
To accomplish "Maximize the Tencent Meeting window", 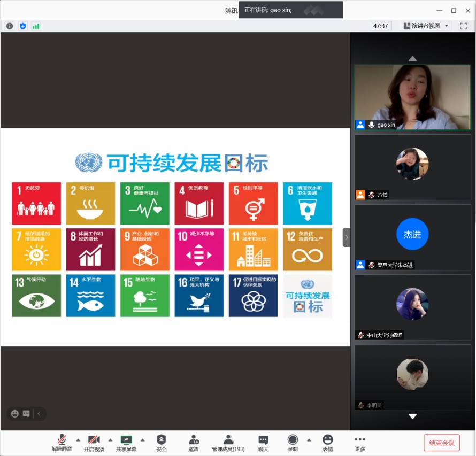I will (x=454, y=11).
